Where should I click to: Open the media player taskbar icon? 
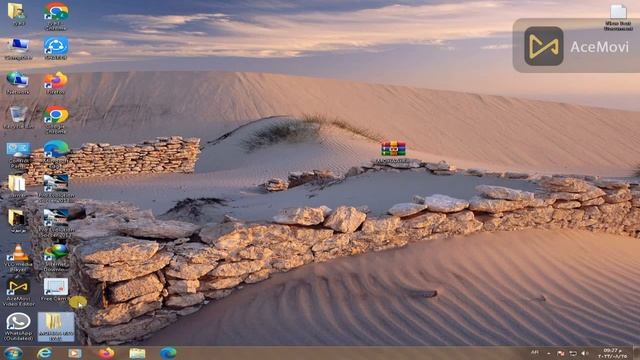tap(75, 353)
